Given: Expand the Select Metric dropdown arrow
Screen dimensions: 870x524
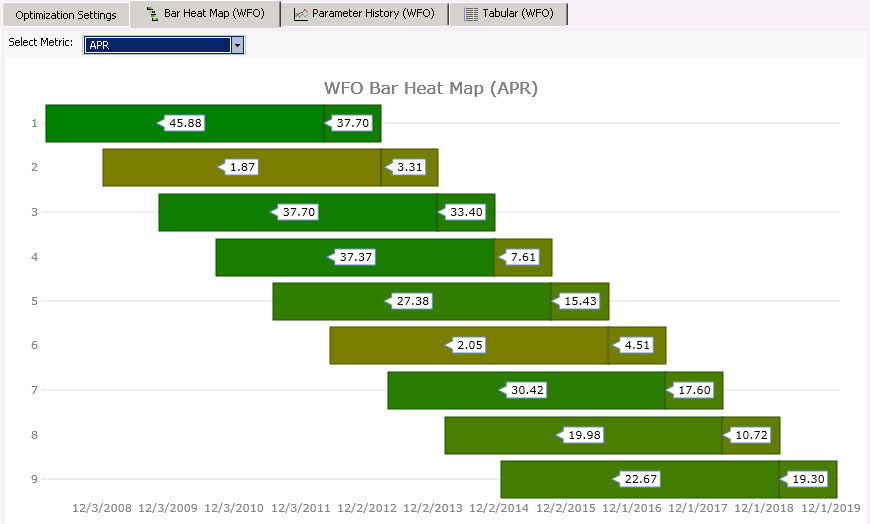Looking at the screenshot, I should [x=237, y=45].
